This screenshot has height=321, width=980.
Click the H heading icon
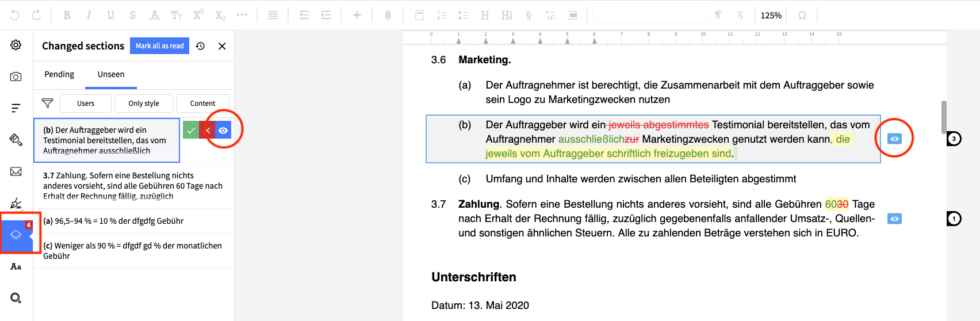point(485,15)
